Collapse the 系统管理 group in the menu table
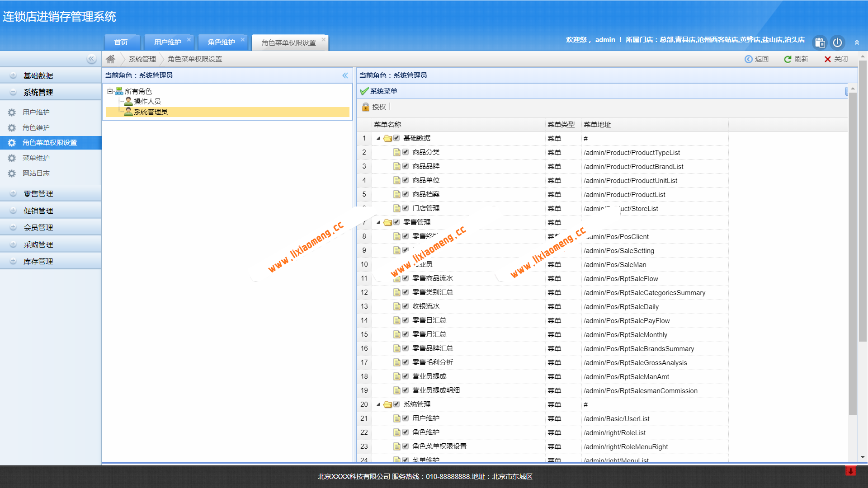This screenshot has width=868, height=488. [x=378, y=404]
